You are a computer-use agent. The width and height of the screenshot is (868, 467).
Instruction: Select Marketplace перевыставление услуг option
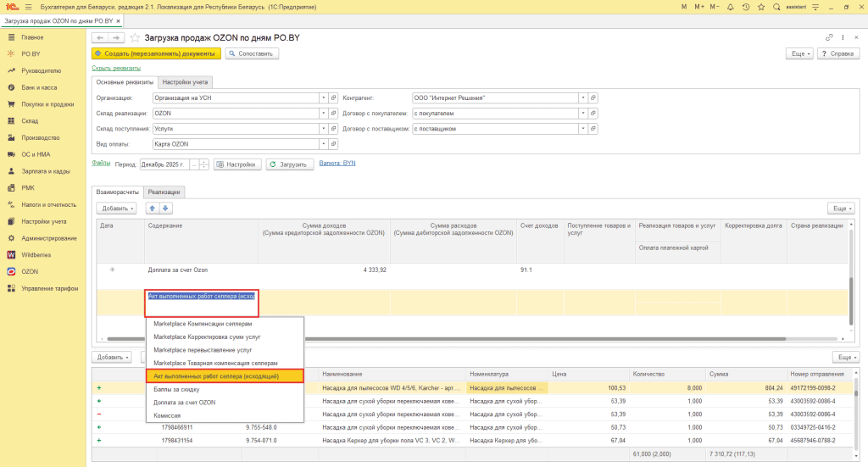pyautogui.click(x=225, y=350)
